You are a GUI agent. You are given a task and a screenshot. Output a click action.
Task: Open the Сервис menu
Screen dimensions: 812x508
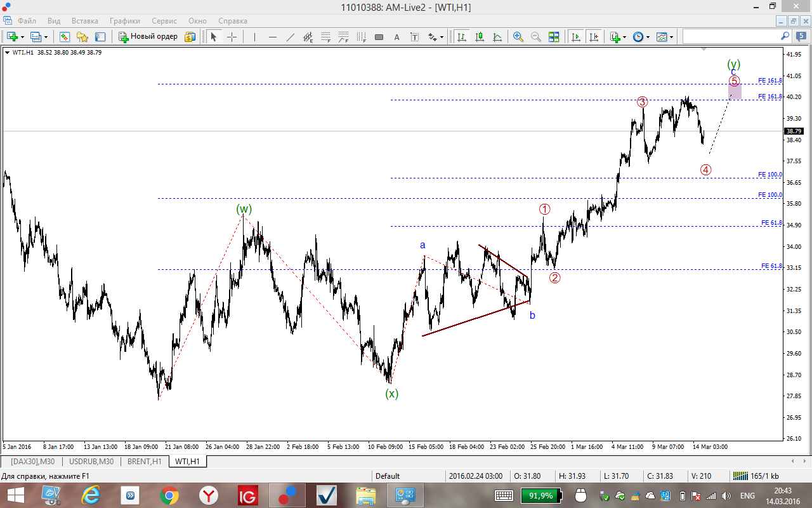pyautogui.click(x=164, y=21)
